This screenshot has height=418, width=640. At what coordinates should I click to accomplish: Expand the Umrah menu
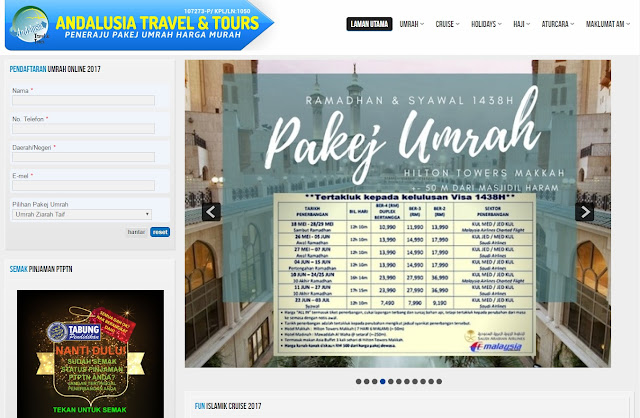411,24
